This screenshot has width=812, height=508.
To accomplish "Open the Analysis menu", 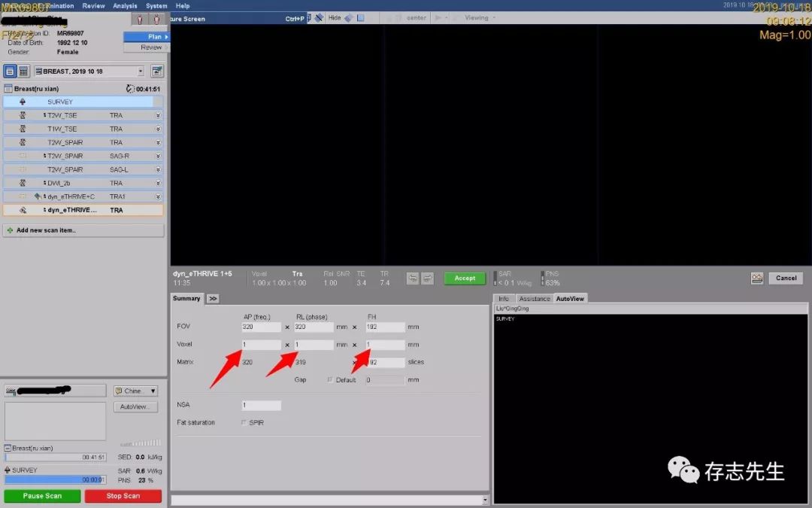I will pyautogui.click(x=125, y=6).
